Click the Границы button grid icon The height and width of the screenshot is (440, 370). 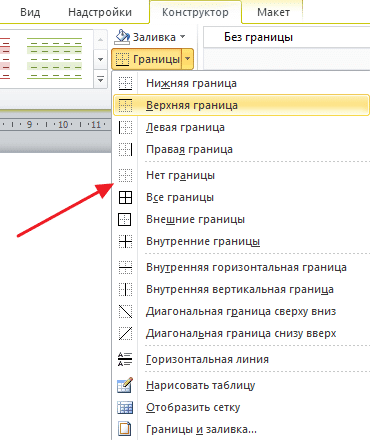click(x=122, y=59)
